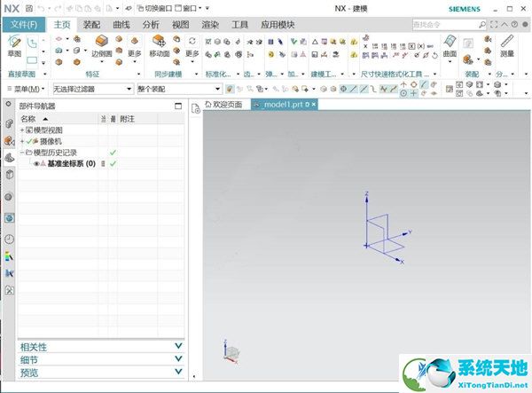This screenshot has height=393, width=532.
Task: Click the fullscreen toggle icon in ribbon
Action: click(494, 25)
